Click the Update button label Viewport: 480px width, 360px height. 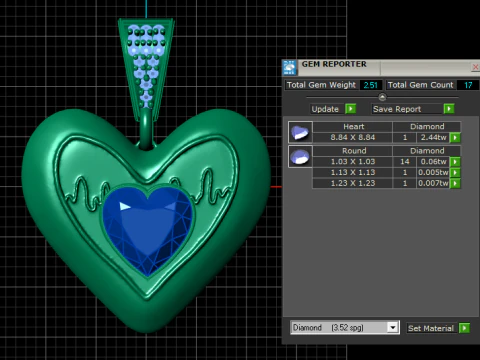click(325, 109)
